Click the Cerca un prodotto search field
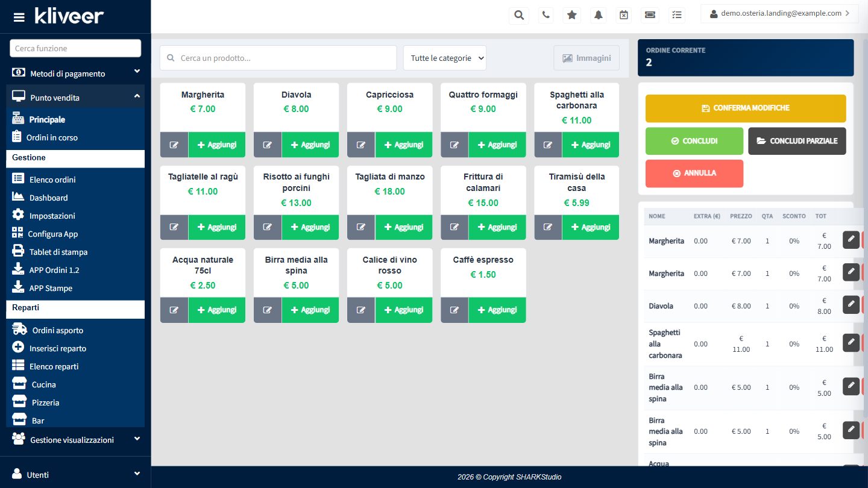The height and width of the screenshot is (488, 868). 278,58
